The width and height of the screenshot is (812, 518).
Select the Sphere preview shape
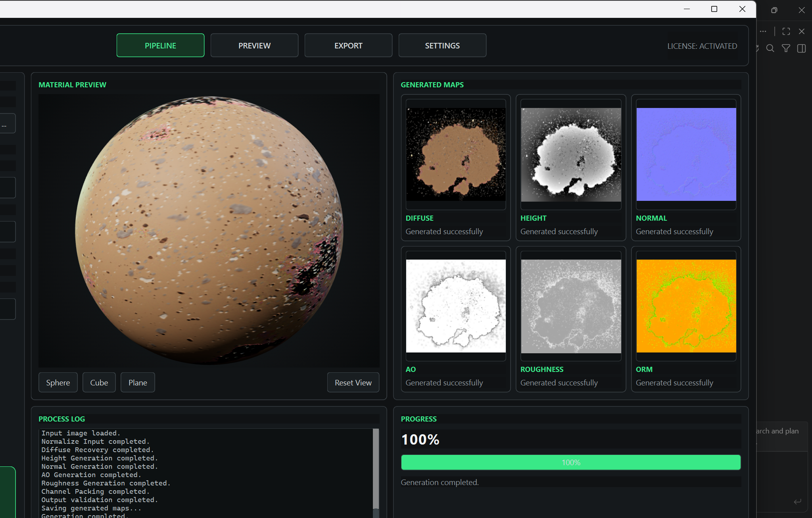(x=58, y=382)
